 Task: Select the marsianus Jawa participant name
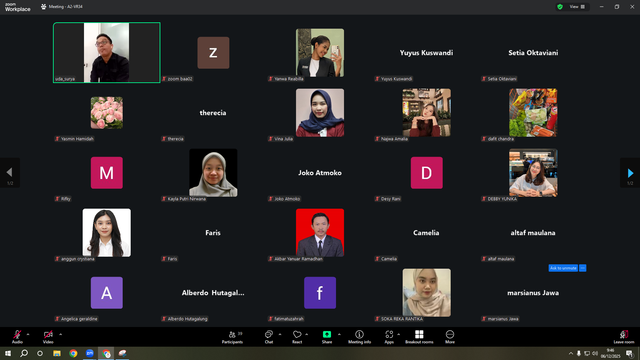[533, 293]
